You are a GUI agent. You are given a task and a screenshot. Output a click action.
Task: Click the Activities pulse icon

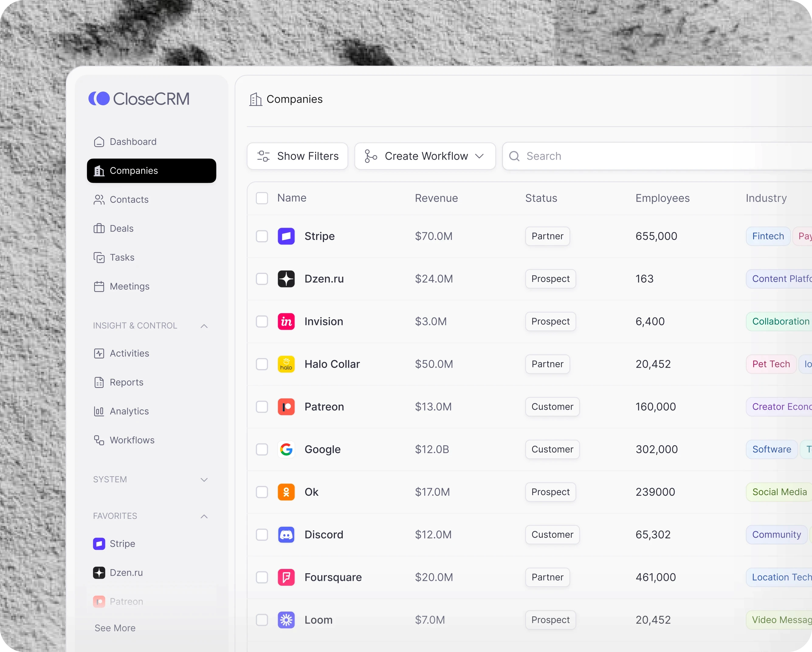point(99,353)
